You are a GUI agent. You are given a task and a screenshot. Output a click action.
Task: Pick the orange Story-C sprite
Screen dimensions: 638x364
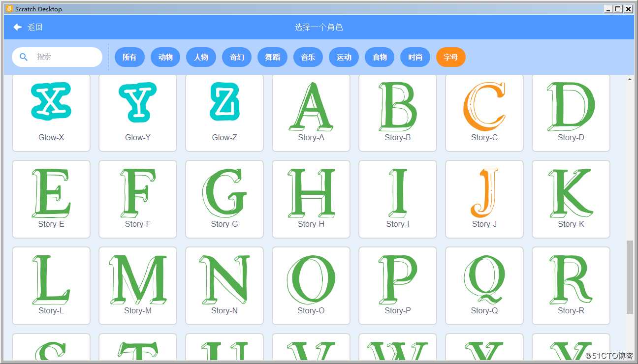(x=484, y=113)
